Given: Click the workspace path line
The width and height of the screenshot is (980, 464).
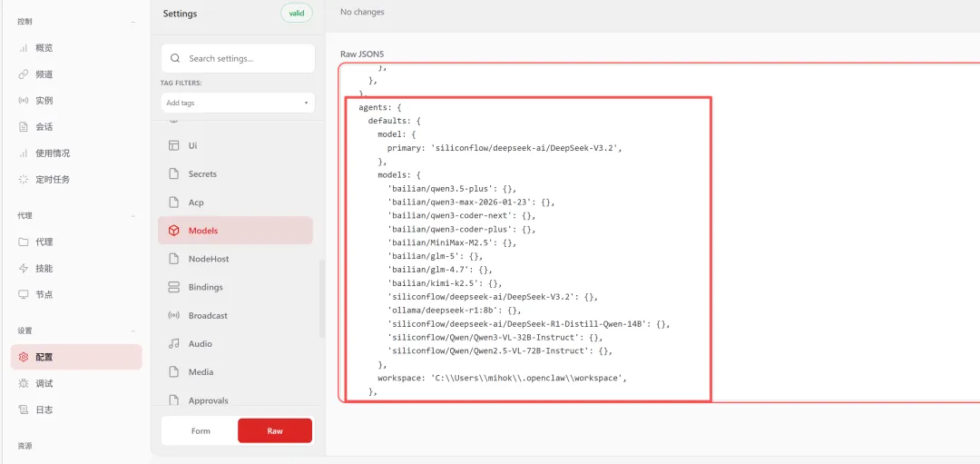Looking at the screenshot, I should coord(502,379).
